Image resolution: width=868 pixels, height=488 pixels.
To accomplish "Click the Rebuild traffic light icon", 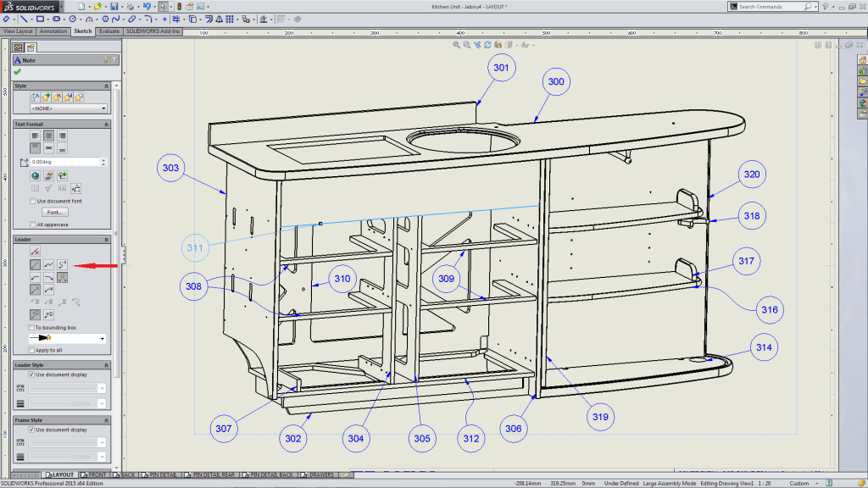I will [x=179, y=6].
